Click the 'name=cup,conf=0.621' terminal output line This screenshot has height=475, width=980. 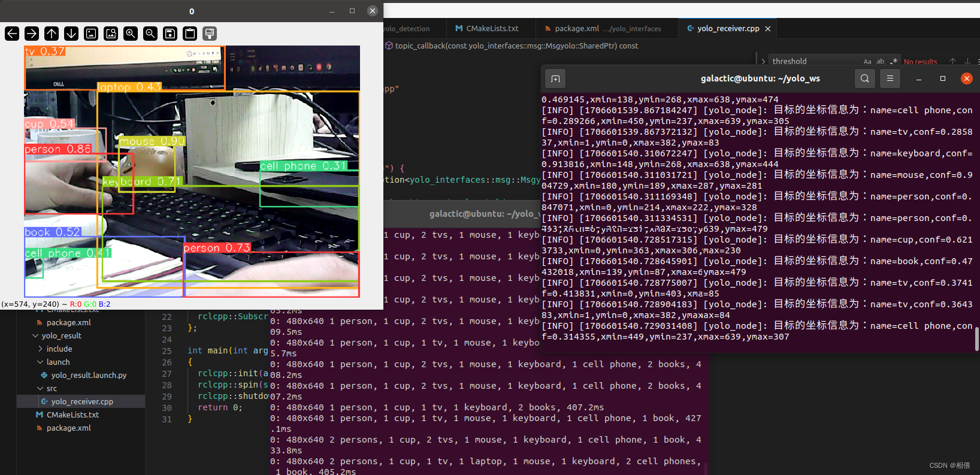[757, 240]
